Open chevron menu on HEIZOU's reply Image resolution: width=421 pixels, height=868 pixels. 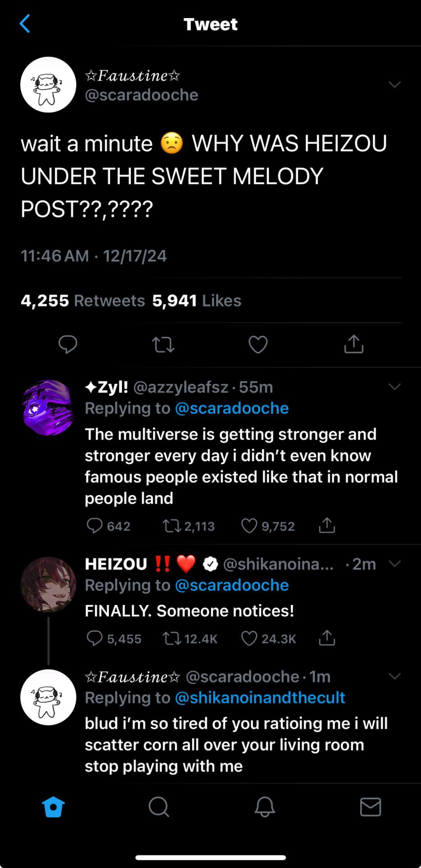pos(394,563)
